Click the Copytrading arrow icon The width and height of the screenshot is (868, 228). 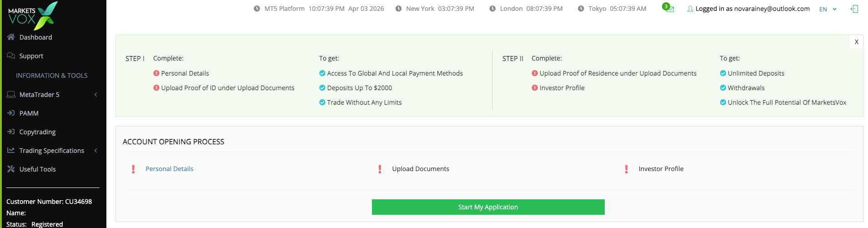tap(11, 132)
